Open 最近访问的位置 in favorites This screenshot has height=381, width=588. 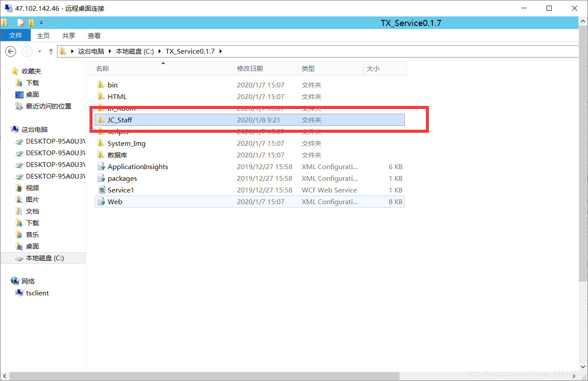click(48, 106)
